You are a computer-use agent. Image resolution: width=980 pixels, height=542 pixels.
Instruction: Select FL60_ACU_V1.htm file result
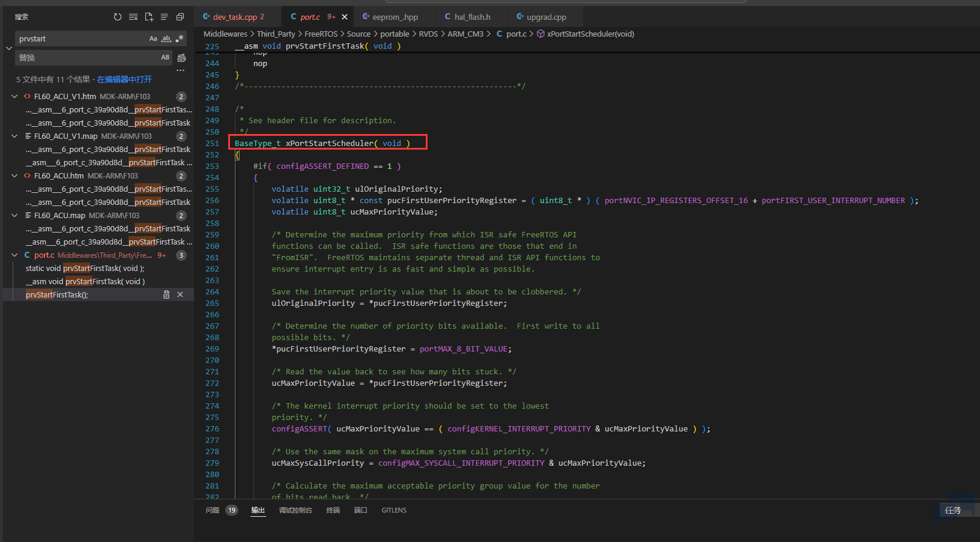click(98, 96)
